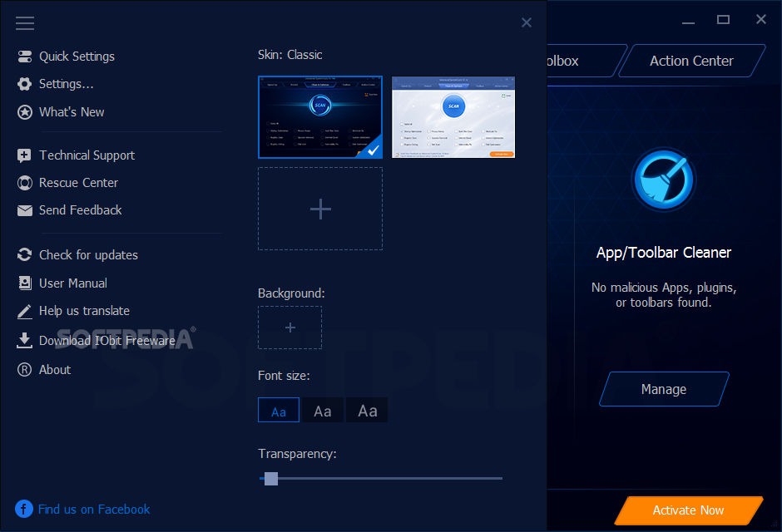
Task: Click the Settings gear icon
Action: (24, 84)
